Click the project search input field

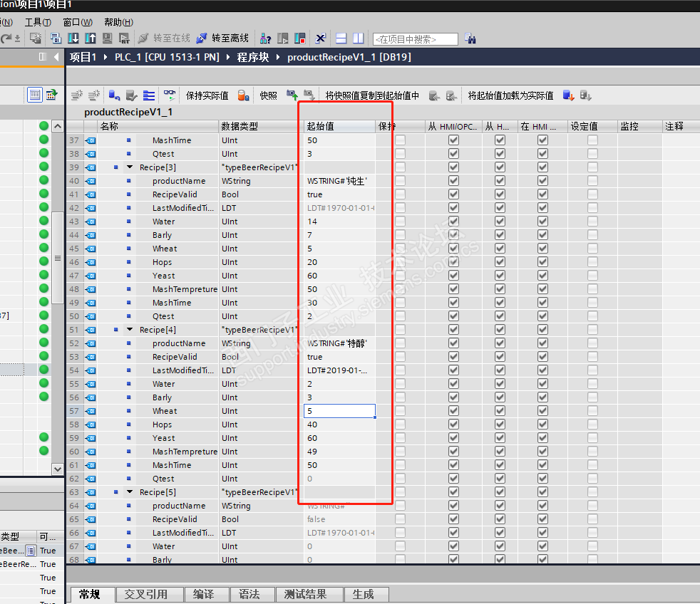point(415,39)
